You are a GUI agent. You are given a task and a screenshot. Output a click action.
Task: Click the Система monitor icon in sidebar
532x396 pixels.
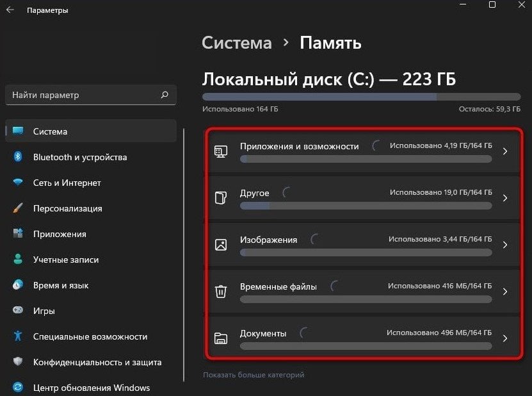pos(18,131)
